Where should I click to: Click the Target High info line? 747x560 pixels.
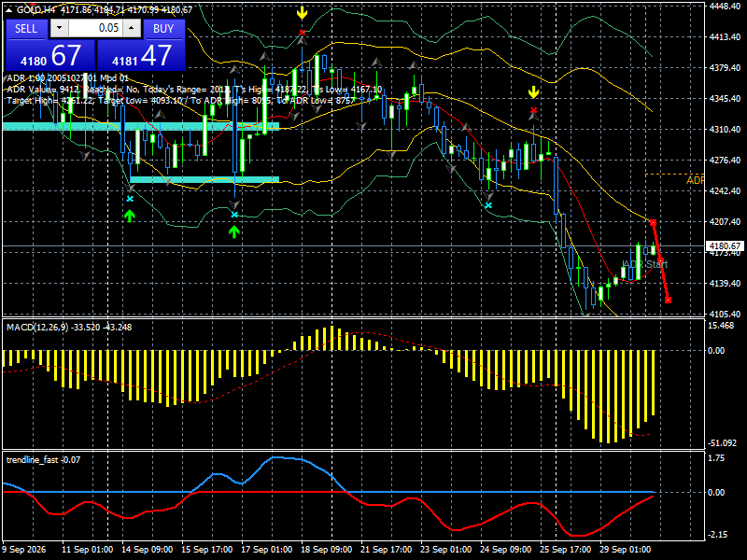click(181, 101)
